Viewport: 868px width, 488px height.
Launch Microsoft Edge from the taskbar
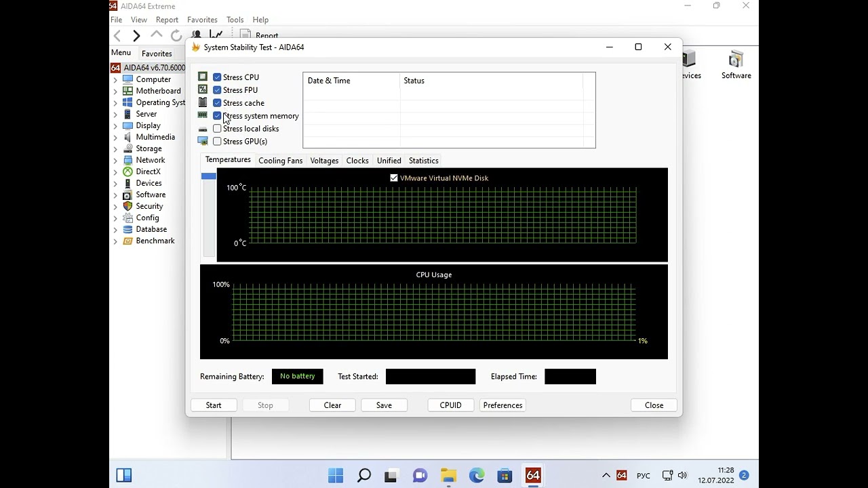click(x=477, y=475)
